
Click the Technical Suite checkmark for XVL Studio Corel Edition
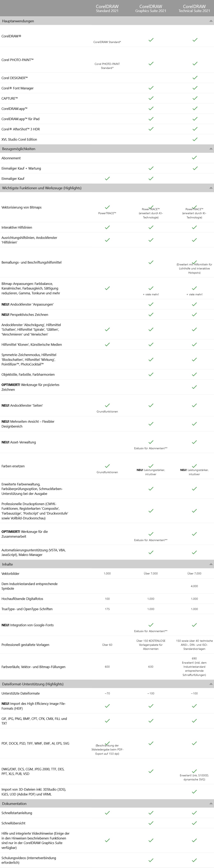click(x=195, y=139)
